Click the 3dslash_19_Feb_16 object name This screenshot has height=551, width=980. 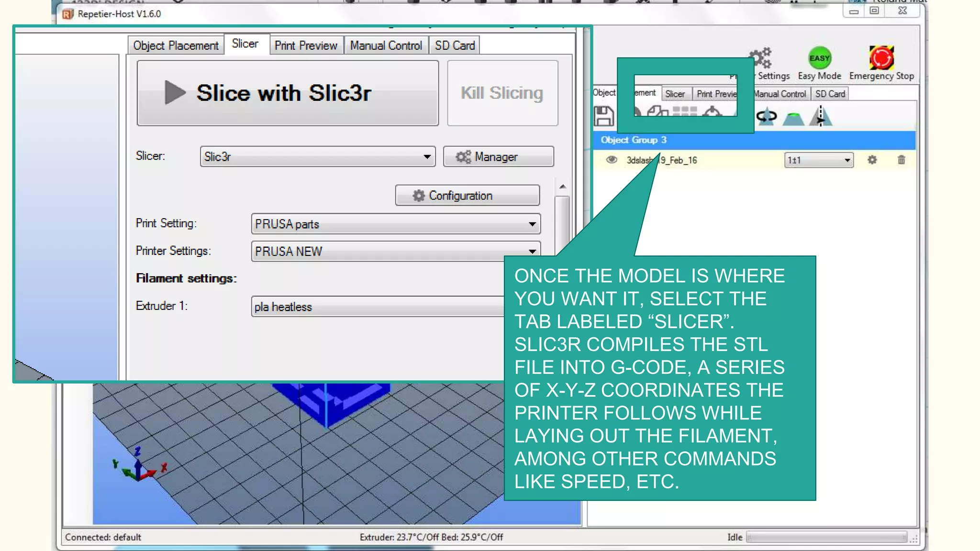tap(662, 160)
